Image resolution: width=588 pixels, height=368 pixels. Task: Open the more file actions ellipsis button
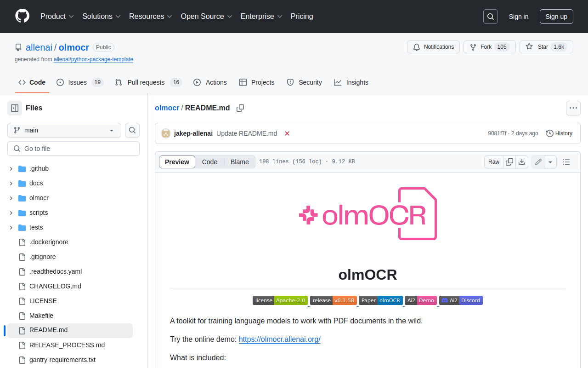pyautogui.click(x=573, y=108)
